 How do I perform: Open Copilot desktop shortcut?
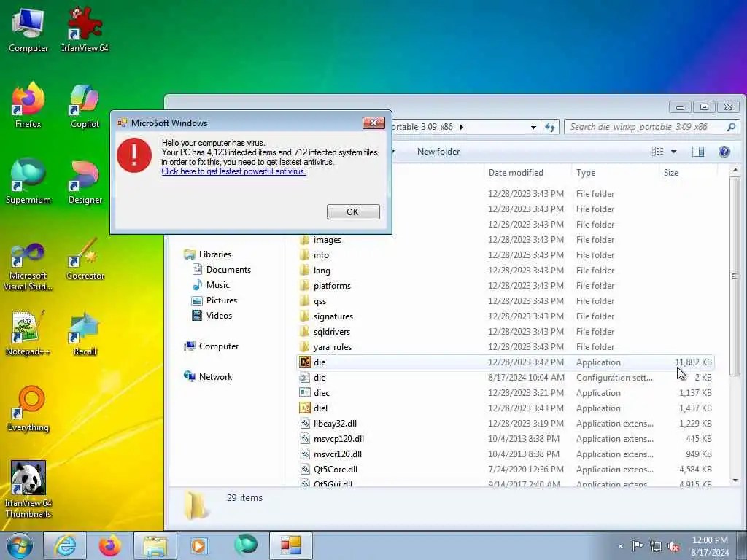point(85,105)
